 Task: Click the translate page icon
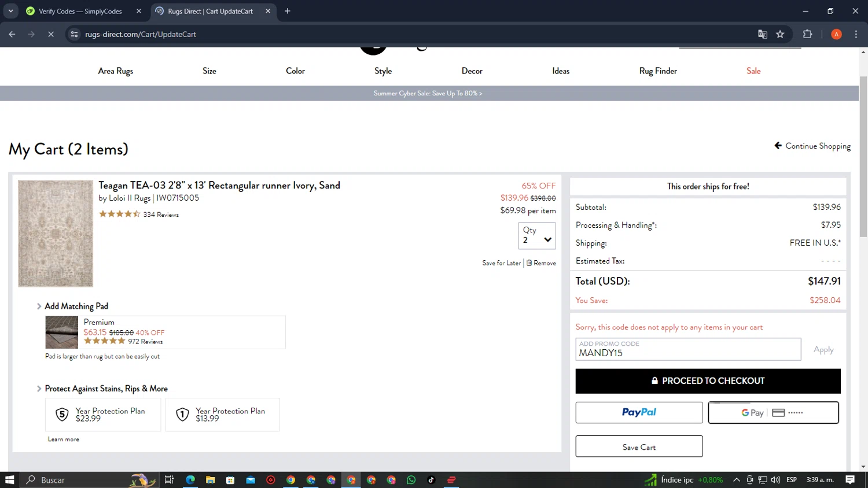(763, 34)
